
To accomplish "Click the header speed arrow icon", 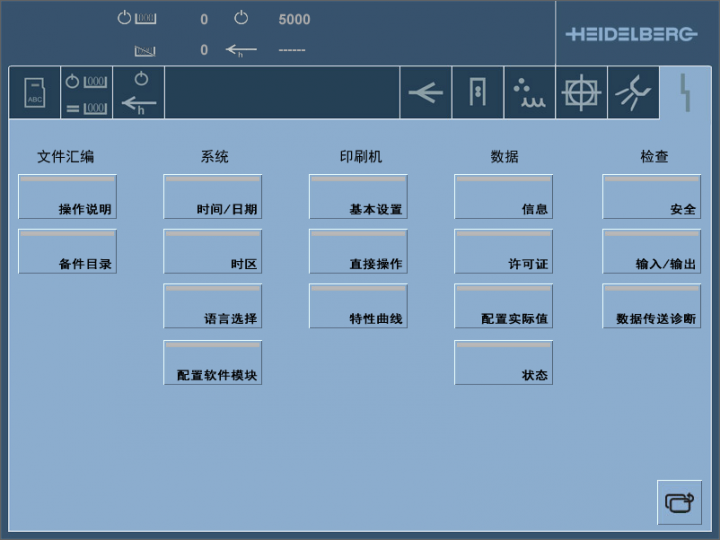I will click(241, 50).
